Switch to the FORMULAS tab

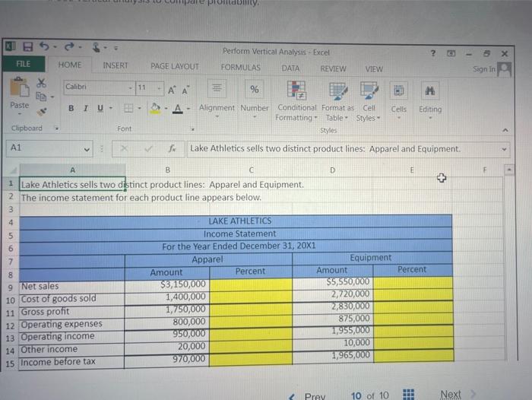point(241,68)
